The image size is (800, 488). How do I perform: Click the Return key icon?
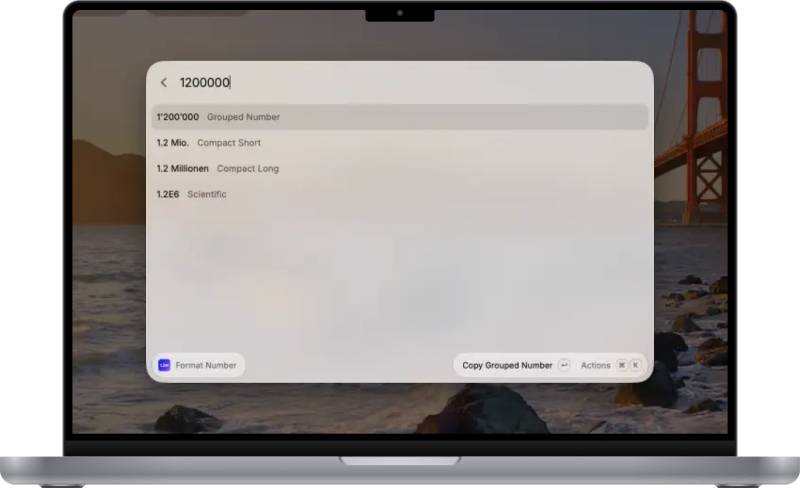[x=564, y=365]
